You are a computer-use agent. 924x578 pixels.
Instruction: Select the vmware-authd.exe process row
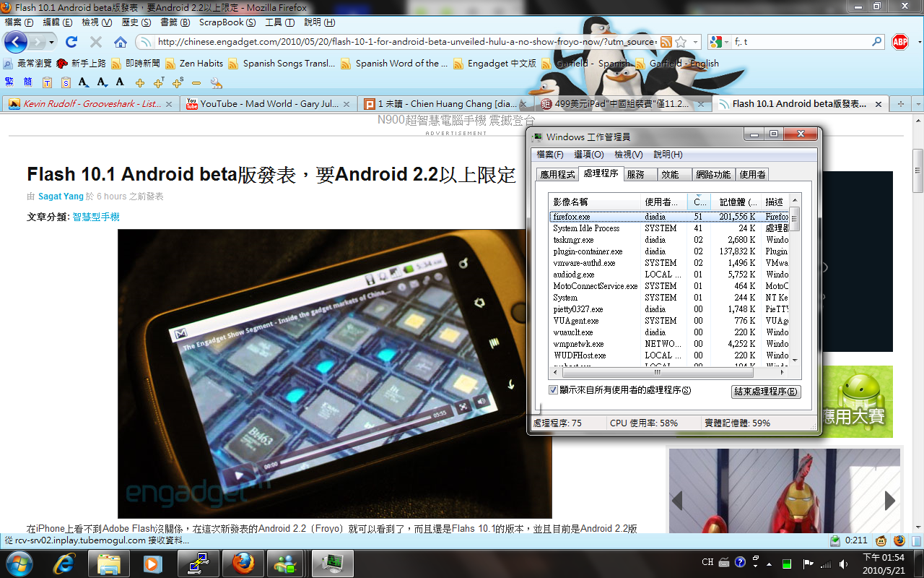[669, 263]
